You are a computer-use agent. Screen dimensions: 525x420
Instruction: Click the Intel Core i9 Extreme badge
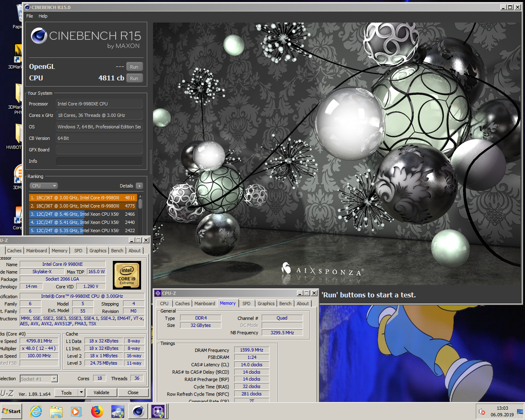tap(127, 275)
